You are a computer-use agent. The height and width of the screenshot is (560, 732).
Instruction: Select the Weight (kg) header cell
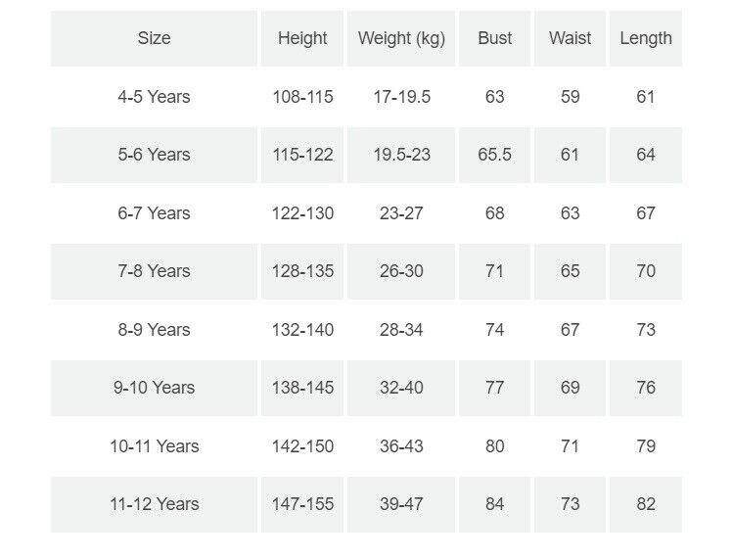point(401,38)
